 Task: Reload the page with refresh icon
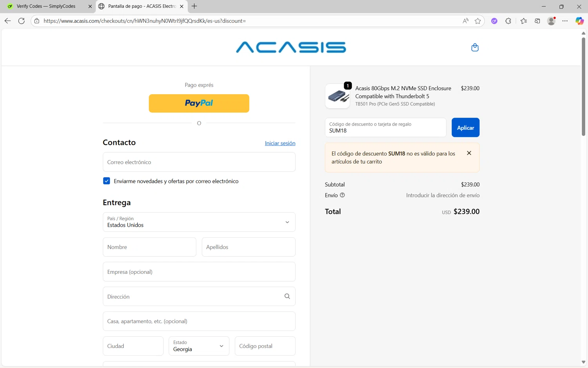22,21
